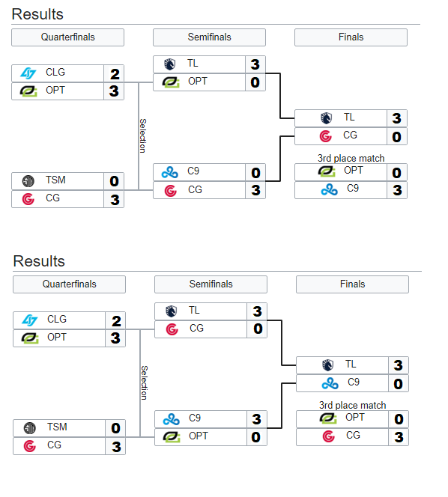Click TSM logo in bottom bracket quarterfinals

(x=29, y=428)
